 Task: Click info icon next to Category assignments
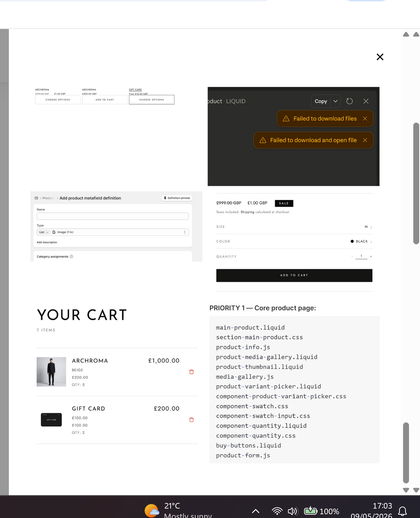71,257
